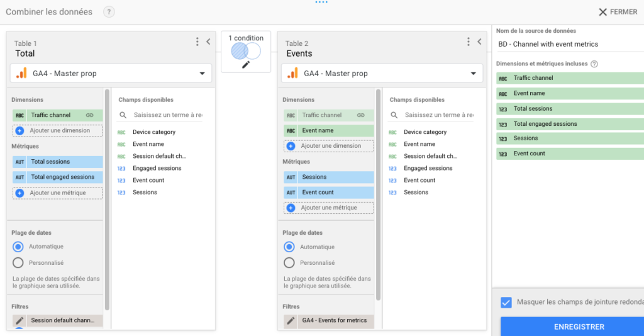Collapse Table 1 with the chevron arrow
644x336 pixels.
209,42
